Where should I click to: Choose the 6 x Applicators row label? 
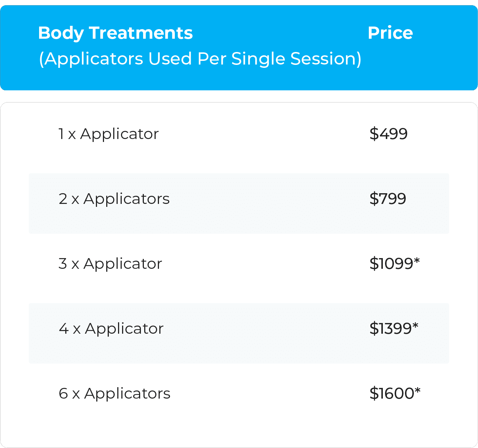(114, 394)
